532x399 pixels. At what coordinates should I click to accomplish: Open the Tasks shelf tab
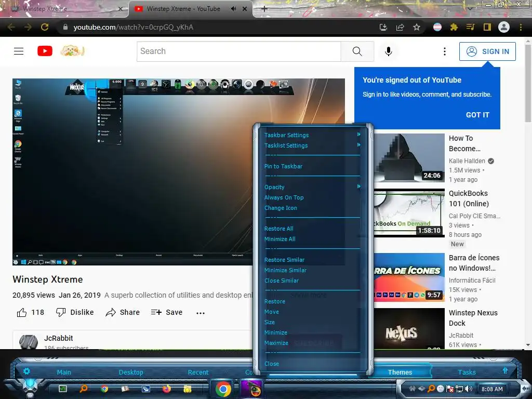click(x=467, y=372)
